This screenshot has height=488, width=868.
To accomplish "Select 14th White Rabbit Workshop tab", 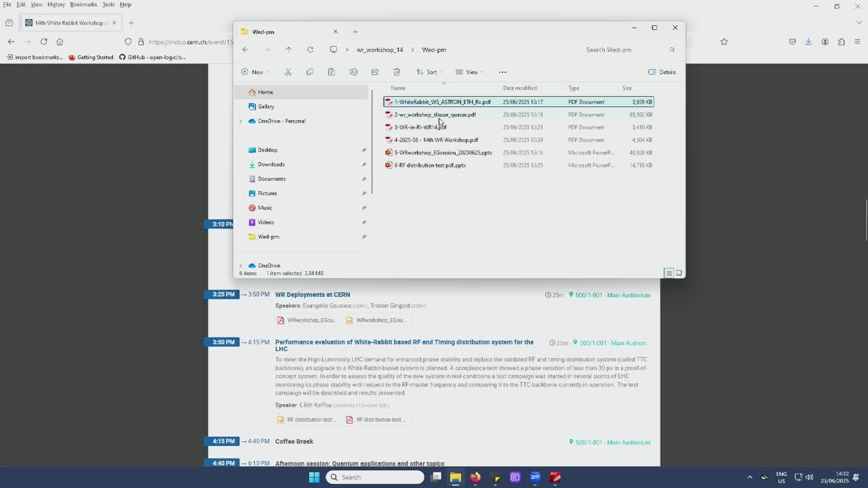I will pos(71,22).
